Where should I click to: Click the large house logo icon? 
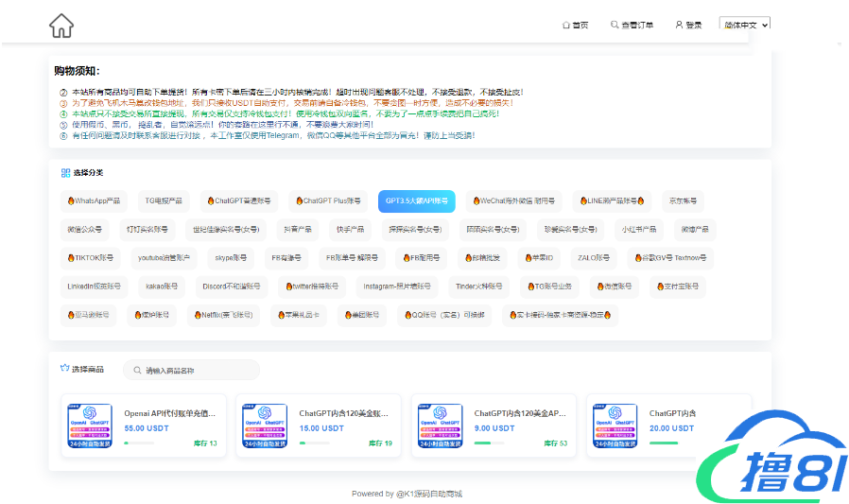pyautogui.click(x=61, y=26)
